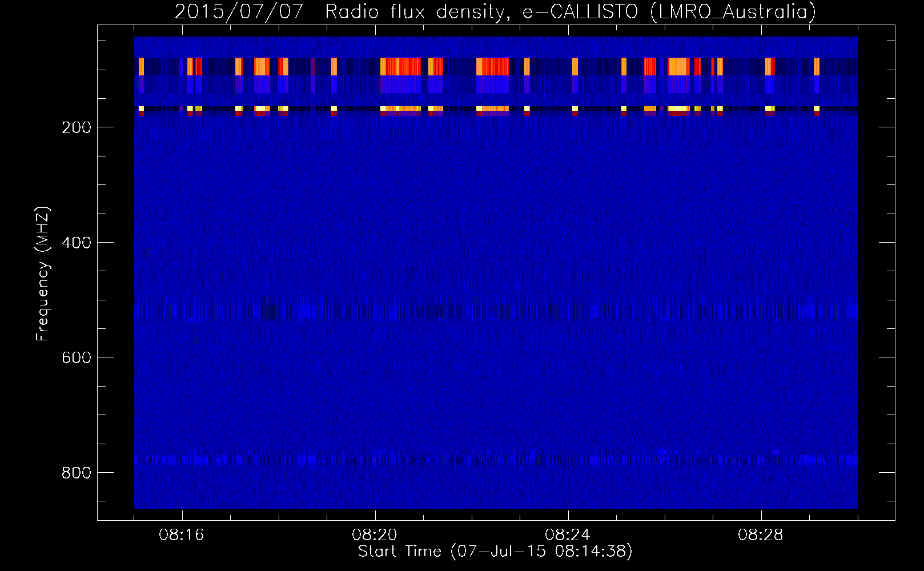924x571 pixels.
Task: Click the 800 frequency axis label
Action: (x=76, y=473)
